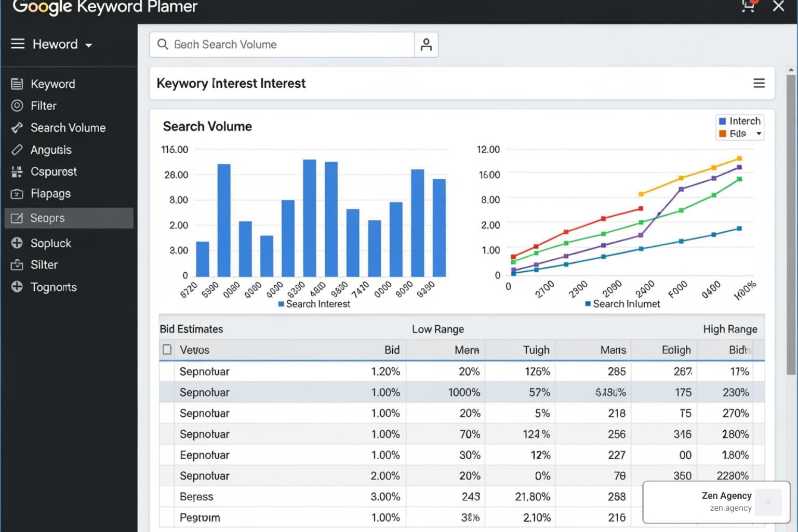Viewport: 798px width, 532px height.
Task: Click the 1000% cell in the highlighted row
Action: 464,393
